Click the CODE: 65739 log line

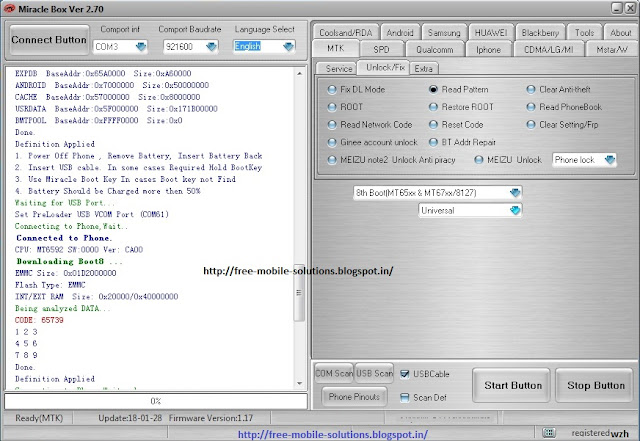39,320
